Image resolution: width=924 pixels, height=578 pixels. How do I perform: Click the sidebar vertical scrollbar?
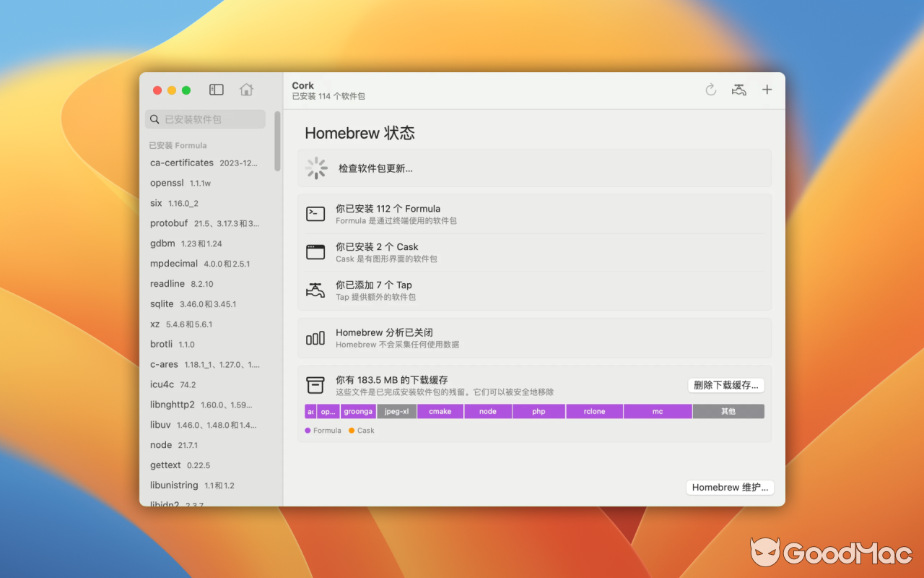277,142
